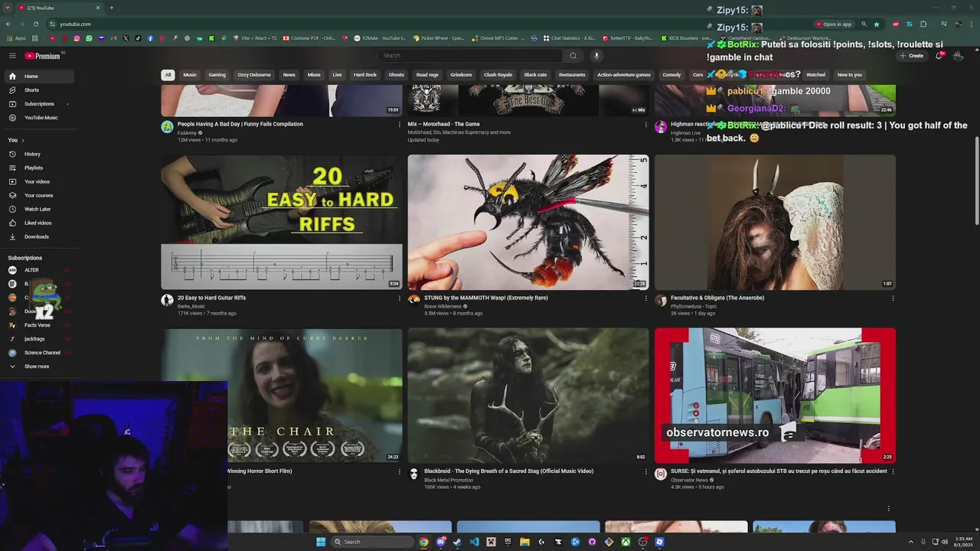Open Your videos
This screenshot has height=551, width=980.
38,181
